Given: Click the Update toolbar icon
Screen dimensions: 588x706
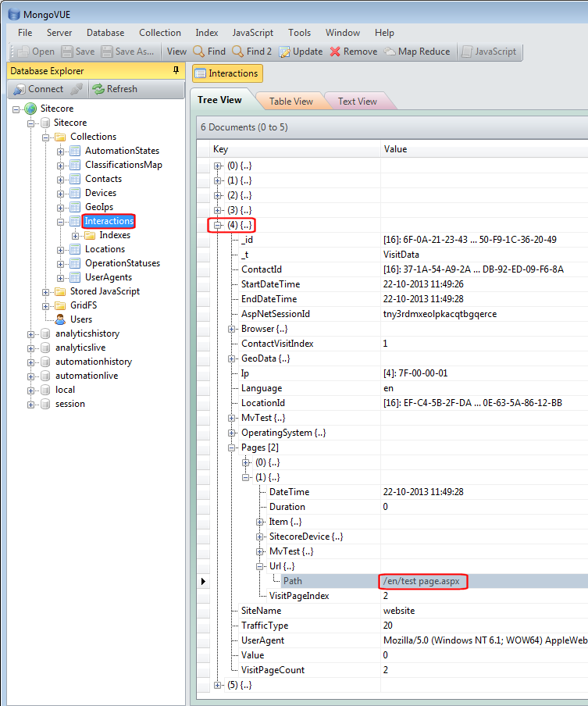Looking at the screenshot, I should pos(284,52).
